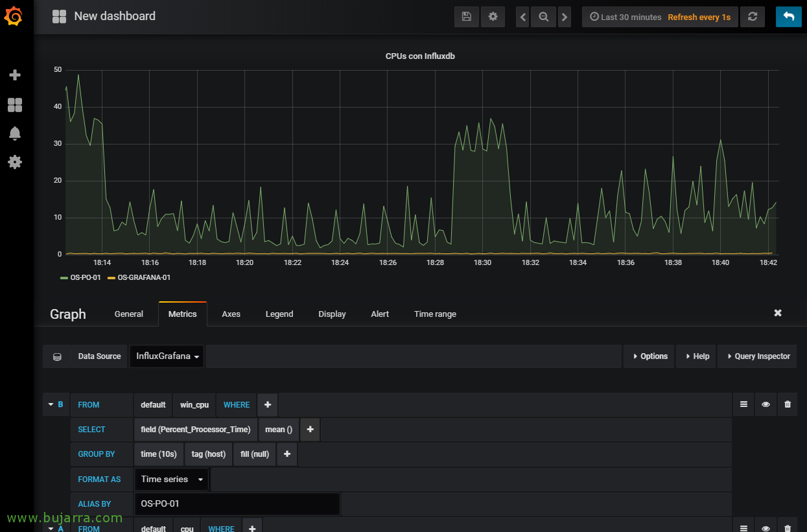This screenshot has height=532, width=807.
Task: Click the ALIAS BY field containing OS-PO-01
Action: [x=237, y=504]
